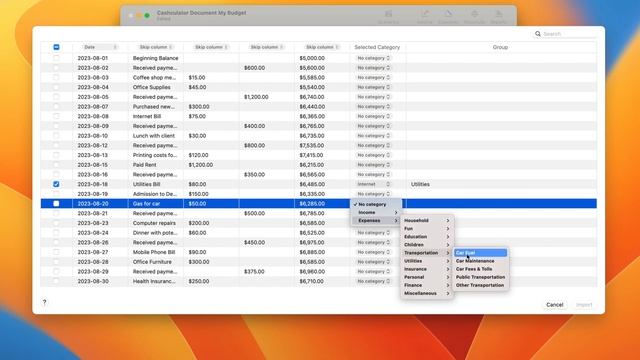The height and width of the screenshot is (360, 640).
Task: Open category dropdown for Beginning Balance row
Action: coord(373,58)
